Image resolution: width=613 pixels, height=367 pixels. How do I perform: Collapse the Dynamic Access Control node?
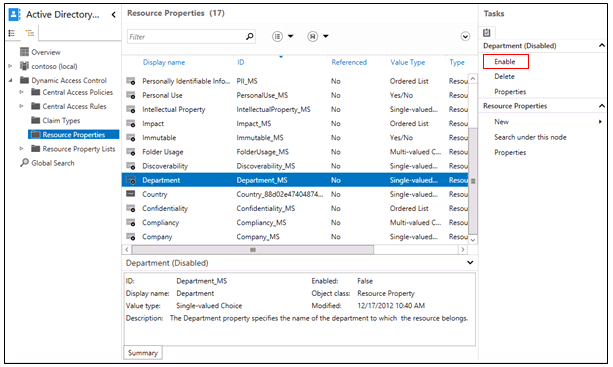tap(11, 80)
